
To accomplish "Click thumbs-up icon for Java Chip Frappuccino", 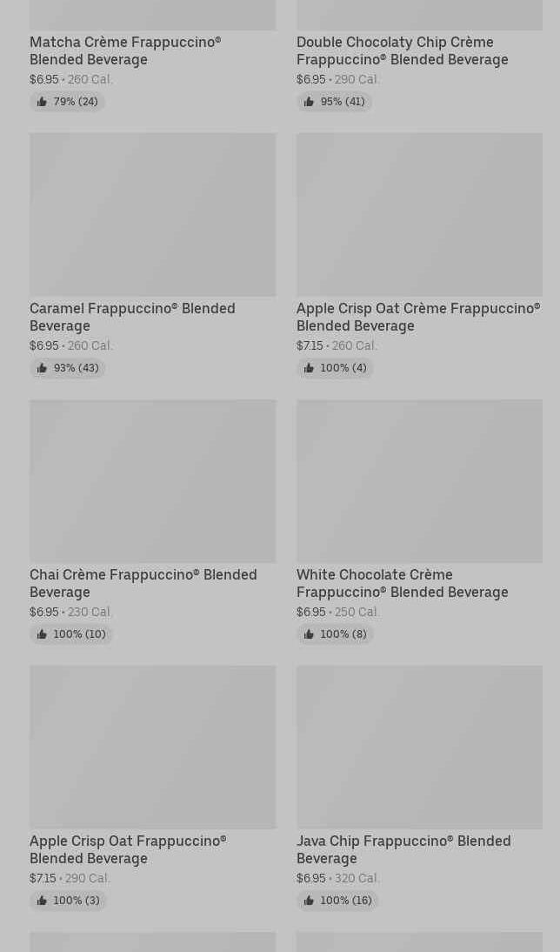I will (x=309, y=901).
